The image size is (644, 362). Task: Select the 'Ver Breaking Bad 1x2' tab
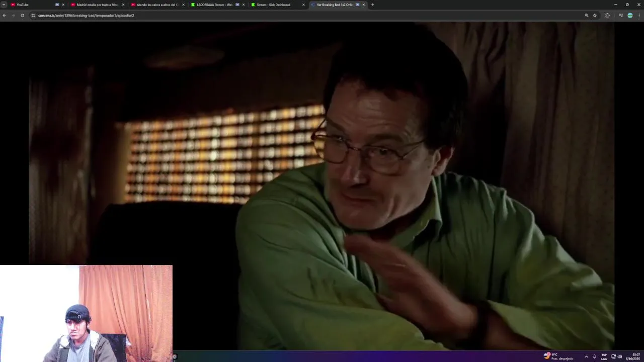point(338,5)
